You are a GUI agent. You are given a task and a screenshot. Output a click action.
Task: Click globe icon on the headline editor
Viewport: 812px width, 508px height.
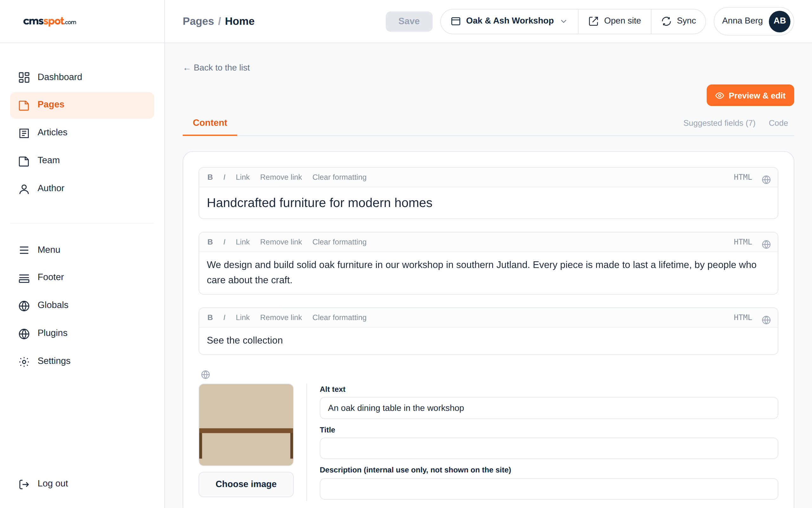point(766,179)
